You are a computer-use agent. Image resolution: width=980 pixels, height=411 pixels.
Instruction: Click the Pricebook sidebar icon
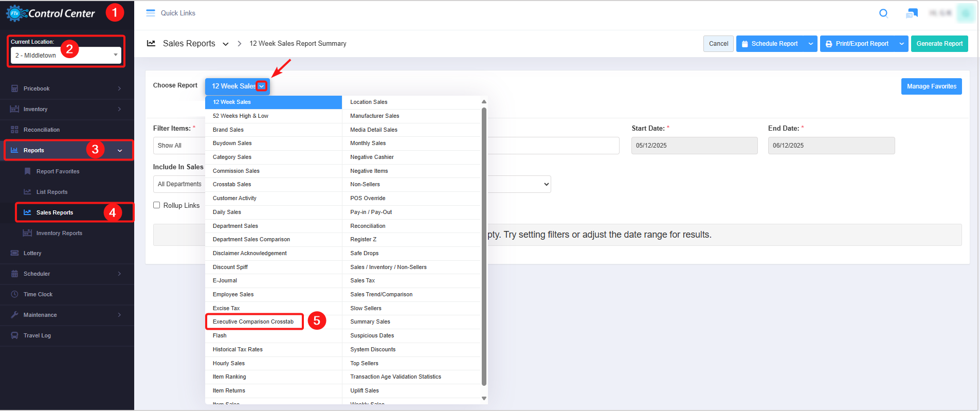[x=14, y=88]
